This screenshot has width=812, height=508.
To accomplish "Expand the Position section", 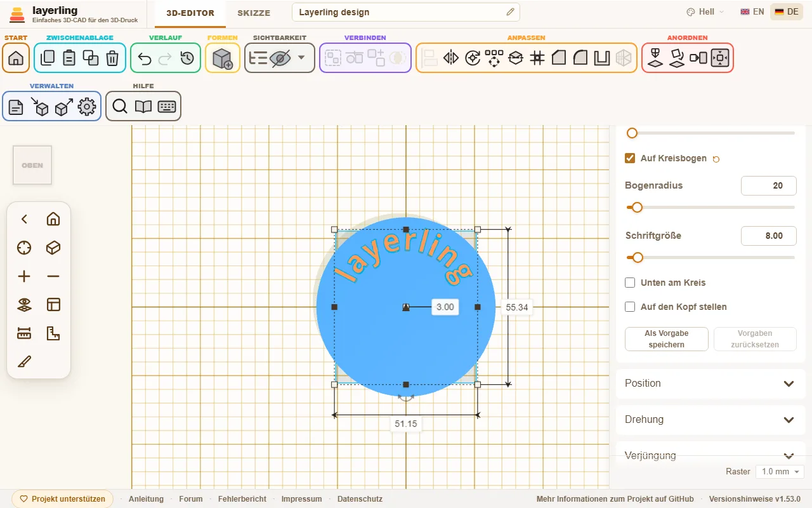I will [x=710, y=384].
